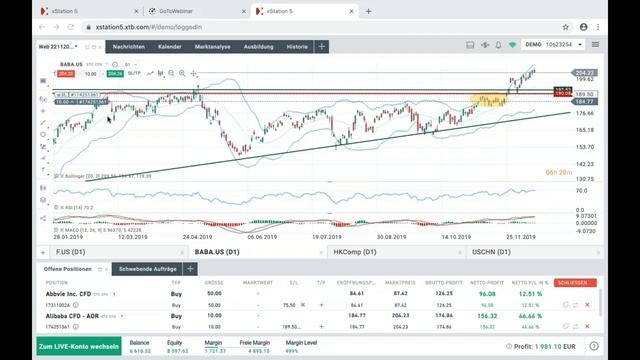Screen dimensions: 640x360
Task: Add take profit to Abbvie order 173110026
Action: (x=321, y=305)
